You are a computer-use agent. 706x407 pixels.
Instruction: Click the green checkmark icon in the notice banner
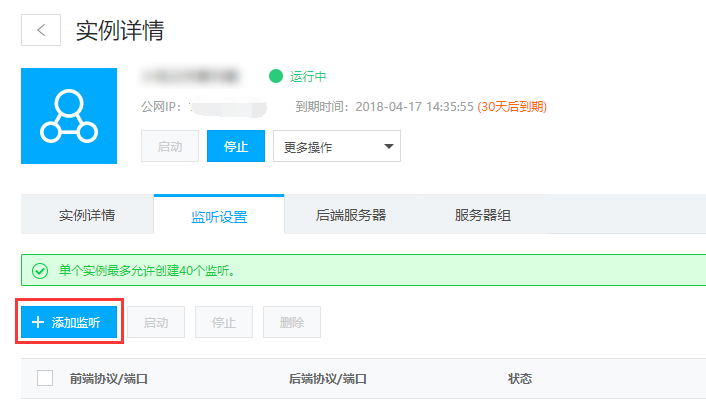click(x=40, y=270)
